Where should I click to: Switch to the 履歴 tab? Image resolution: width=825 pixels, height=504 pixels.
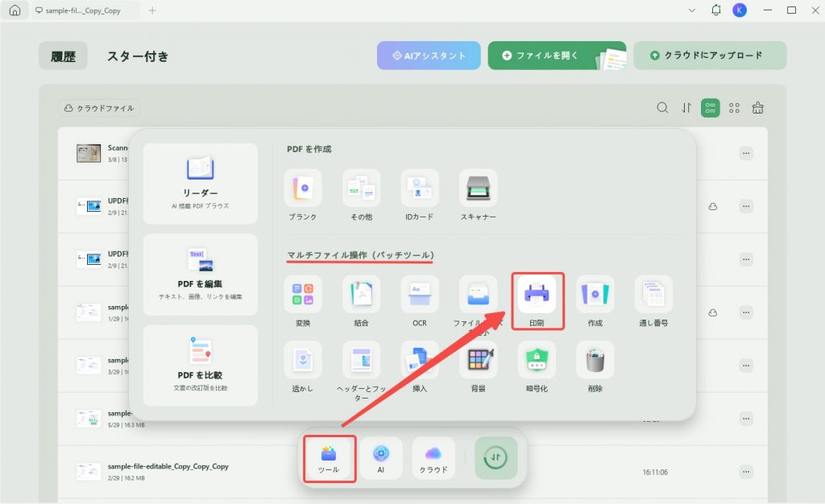pyautogui.click(x=63, y=56)
